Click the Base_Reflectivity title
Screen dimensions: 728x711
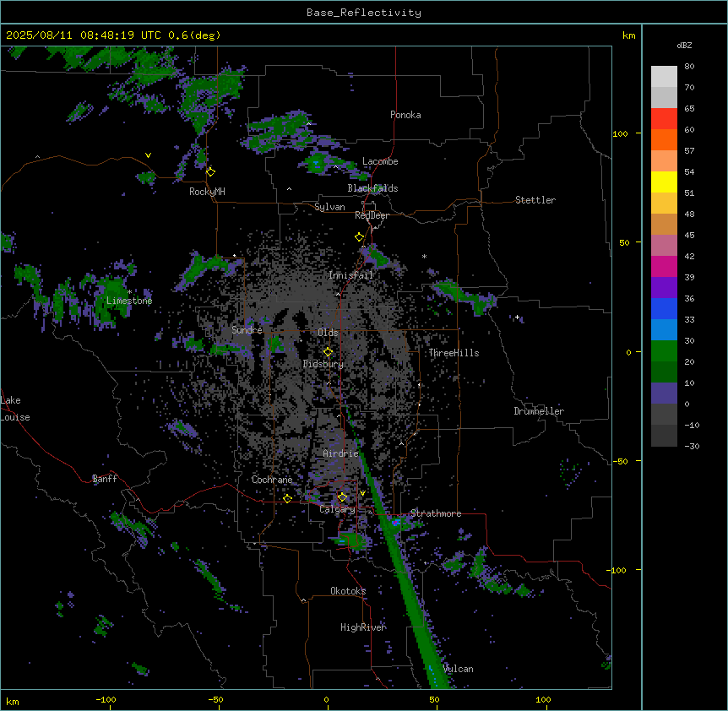[364, 13]
